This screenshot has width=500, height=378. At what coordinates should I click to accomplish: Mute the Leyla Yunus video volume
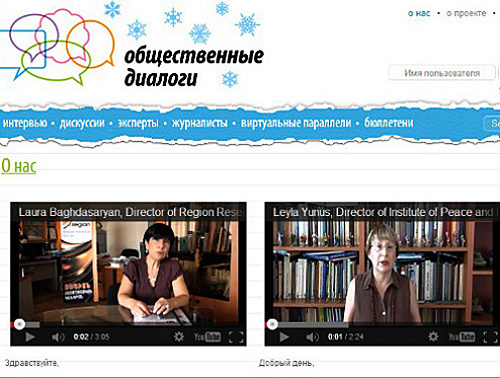click(x=312, y=337)
